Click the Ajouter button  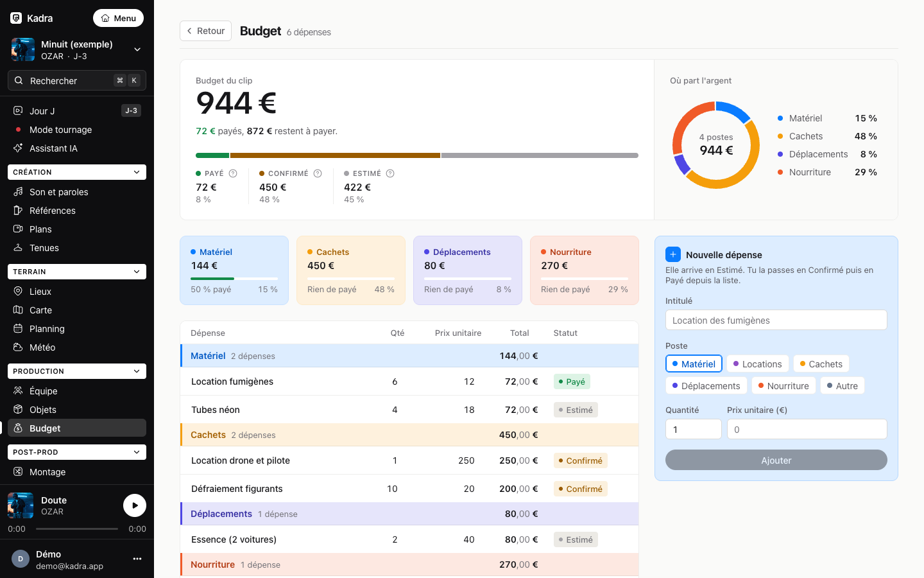776,460
